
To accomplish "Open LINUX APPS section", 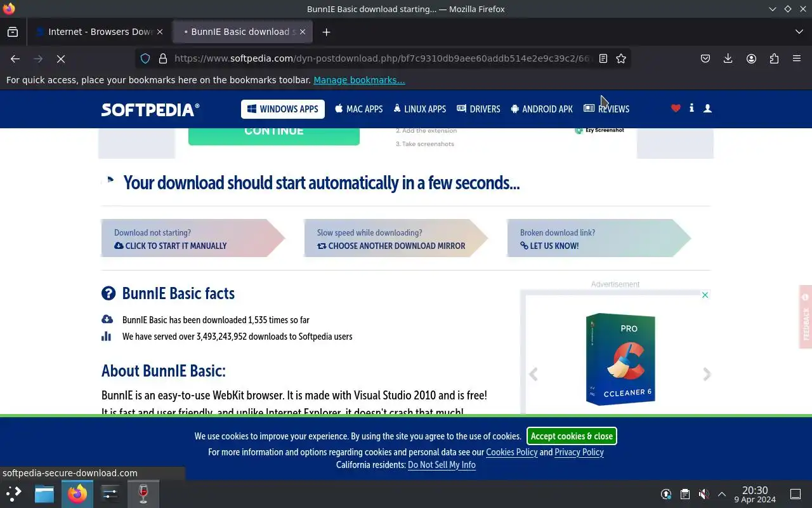I will 419,109.
